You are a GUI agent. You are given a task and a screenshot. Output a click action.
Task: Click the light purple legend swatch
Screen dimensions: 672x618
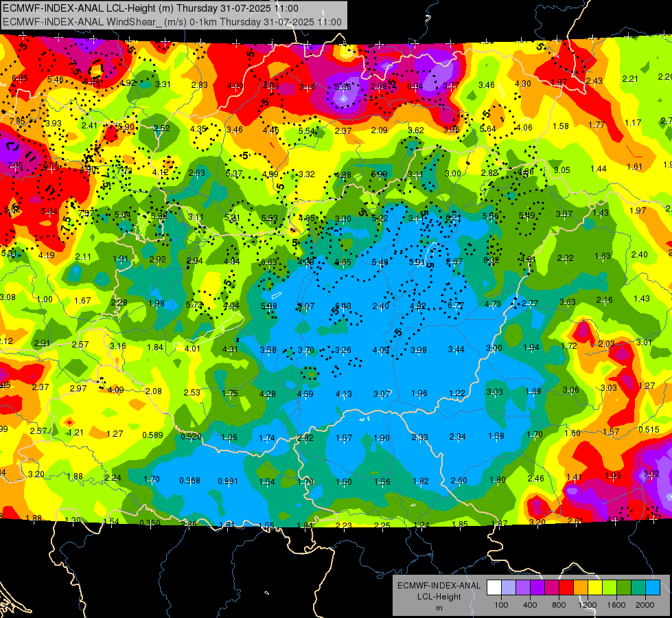523,587
